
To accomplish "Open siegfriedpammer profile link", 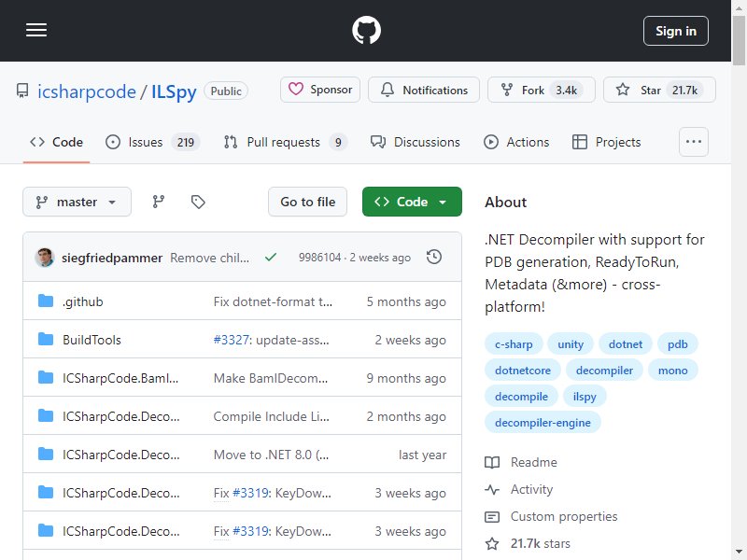I will (112, 258).
